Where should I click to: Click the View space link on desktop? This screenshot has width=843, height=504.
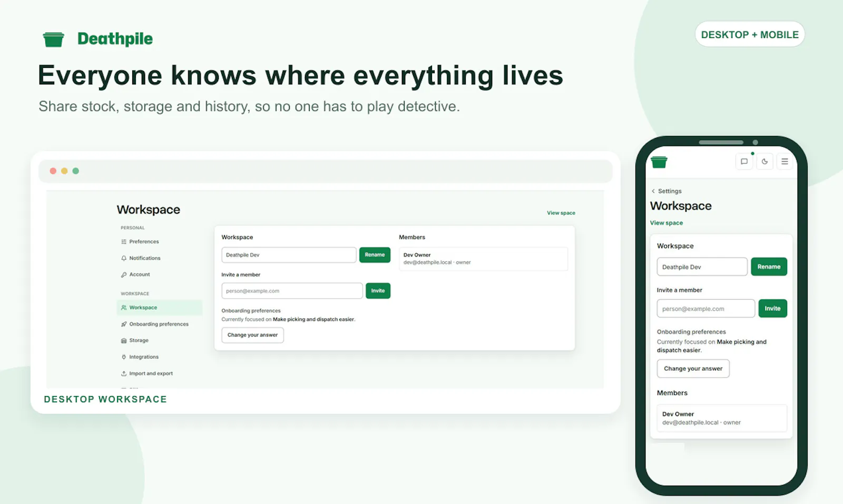(x=561, y=213)
